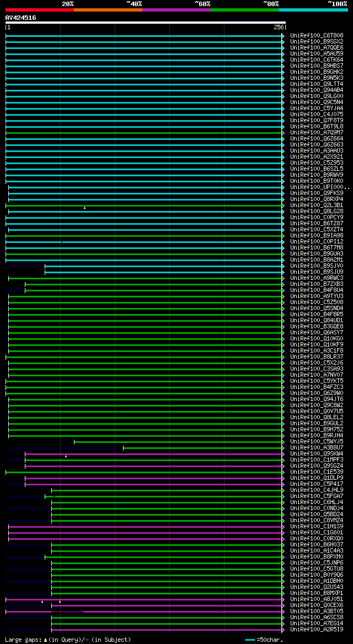Select hit UniRef100_A7QQE6
This screenshot has height=644, width=353.
point(317,47)
